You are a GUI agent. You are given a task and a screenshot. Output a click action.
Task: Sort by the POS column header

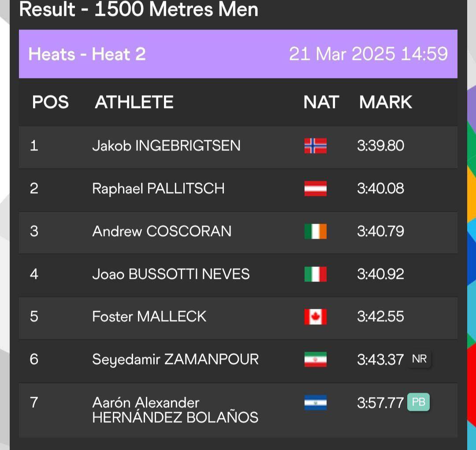[x=50, y=102]
